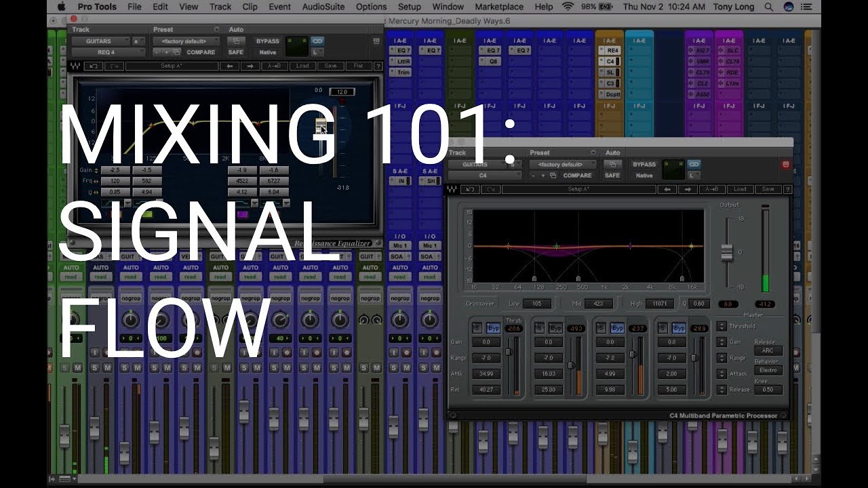Click master Threshold stepper in C4
Image resolution: width=868 pixels, height=488 pixels.
click(722, 326)
